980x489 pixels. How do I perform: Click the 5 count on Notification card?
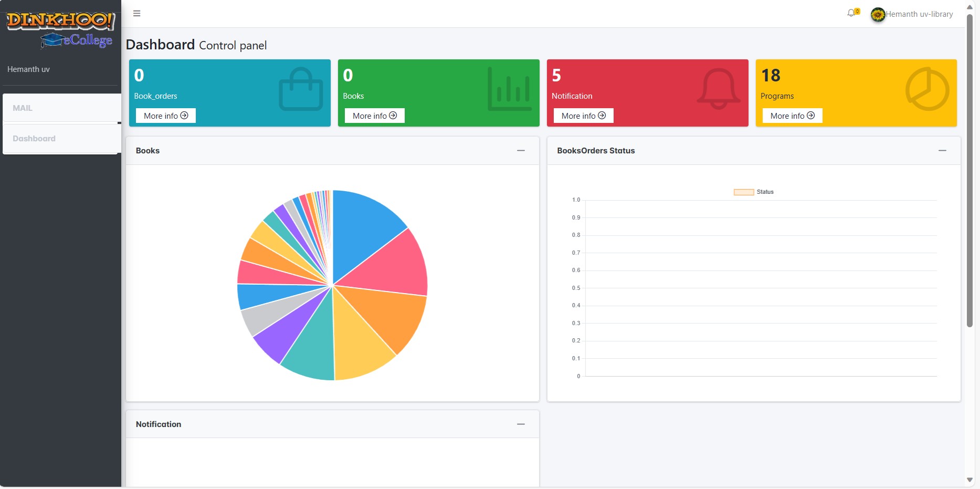(x=556, y=76)
